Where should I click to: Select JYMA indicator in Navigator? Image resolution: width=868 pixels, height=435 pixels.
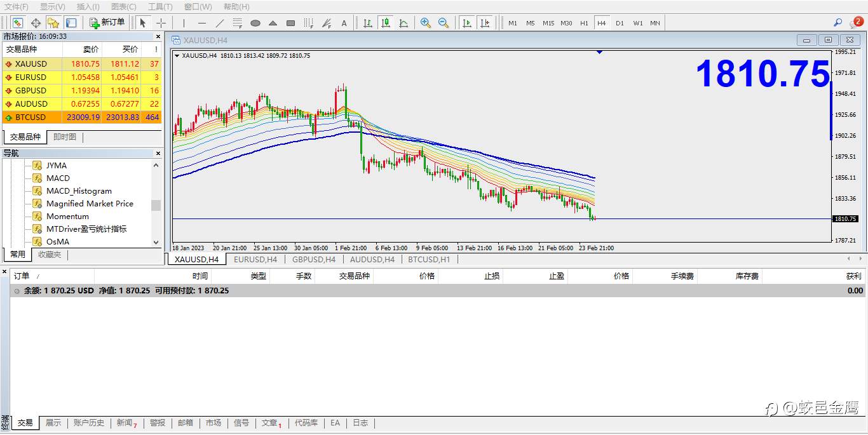(x=56, y=165)
